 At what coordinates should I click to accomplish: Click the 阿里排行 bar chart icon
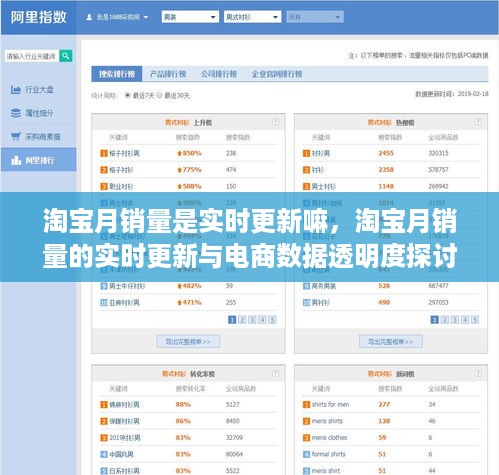click(16, 160)
